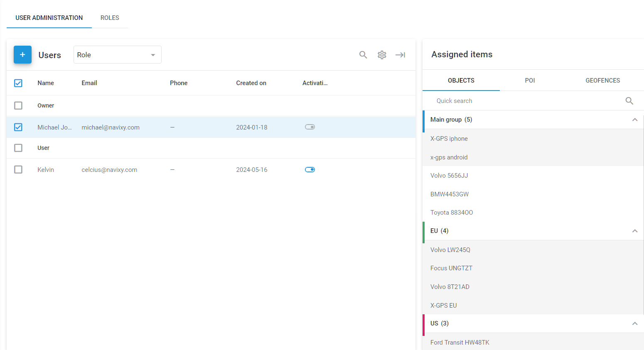
Task: Open table settings gear icon
Action: 382,55
